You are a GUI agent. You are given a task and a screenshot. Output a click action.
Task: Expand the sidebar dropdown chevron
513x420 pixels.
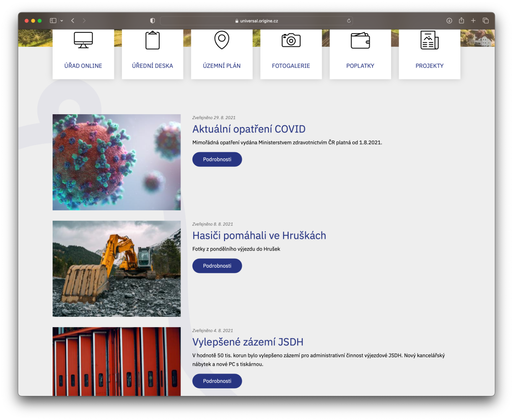(x=62, y=21)
